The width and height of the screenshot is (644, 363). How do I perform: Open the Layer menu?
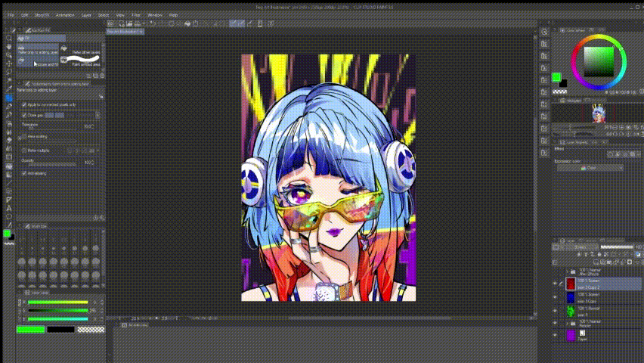88,14
